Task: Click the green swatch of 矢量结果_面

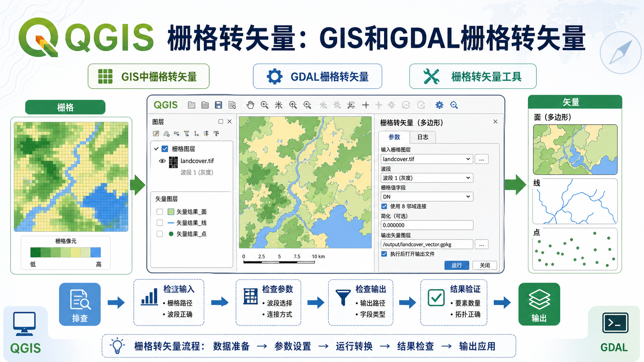Action: click(x=171, y=212)
